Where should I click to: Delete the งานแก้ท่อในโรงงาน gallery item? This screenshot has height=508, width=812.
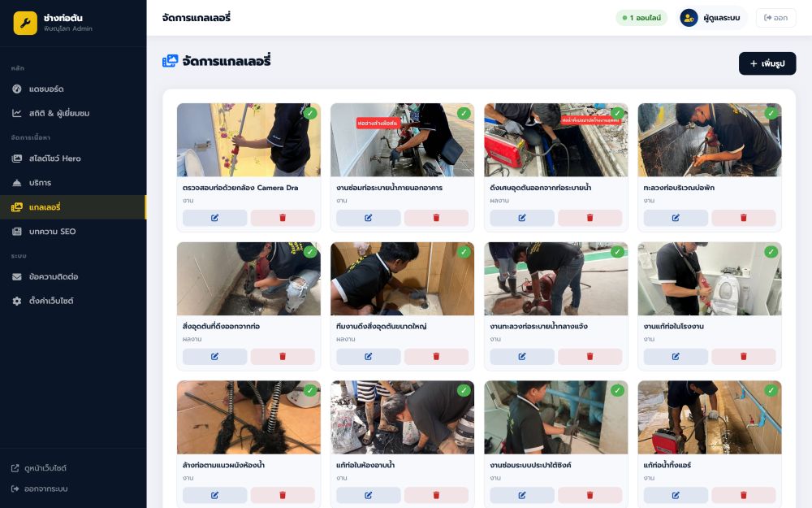pyautogui.click(x=744, y=357)
